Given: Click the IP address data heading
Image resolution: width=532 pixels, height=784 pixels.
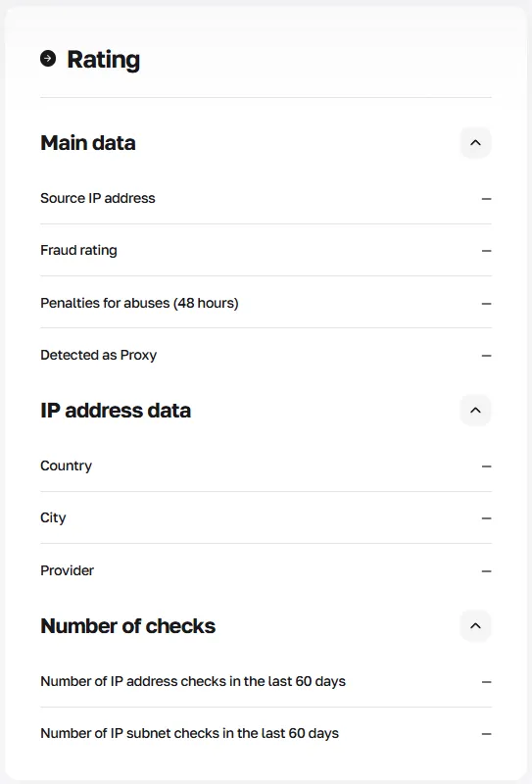Looking at the screenshot, I should tap(116, 411).
